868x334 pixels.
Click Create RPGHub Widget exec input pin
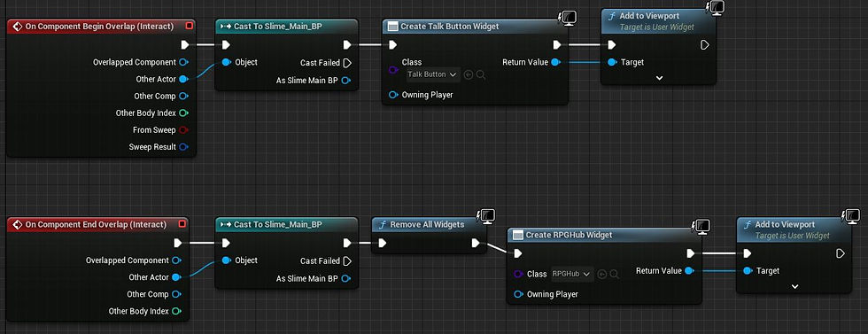517,253
